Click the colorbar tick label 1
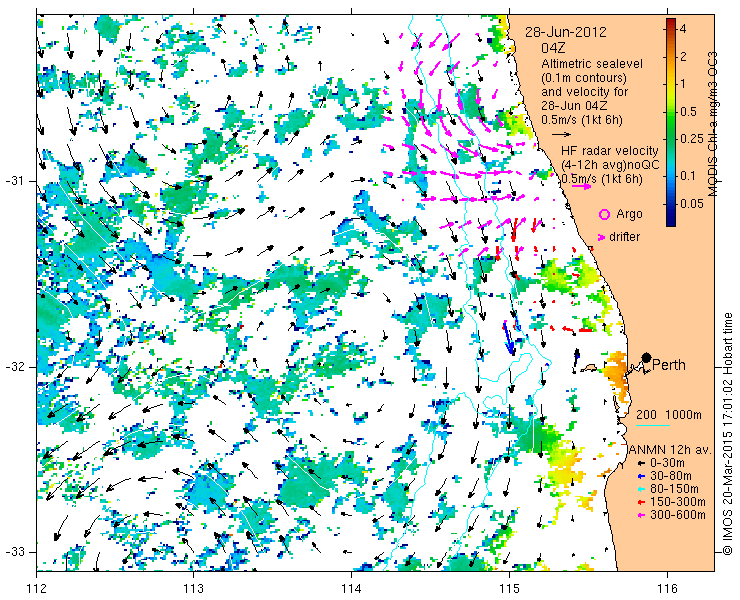The image size is (740, 600). point(682,84)
